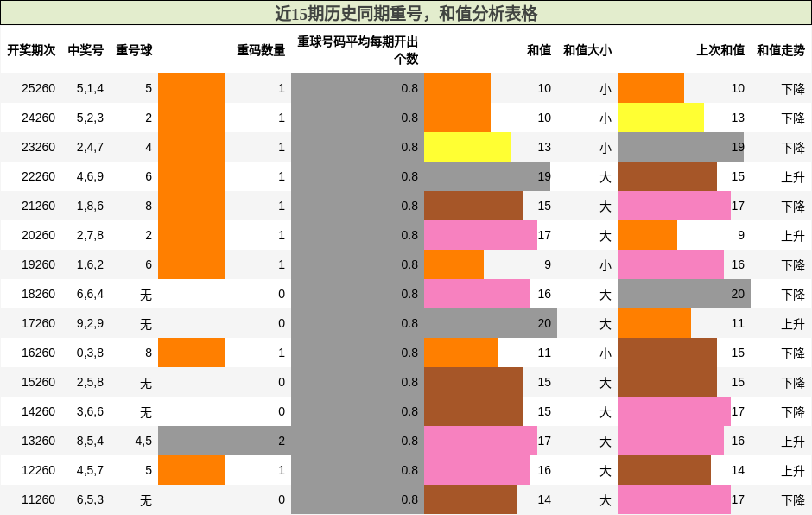Select winning numbers 5,2,3
The image size is (812, 515).
coord(90,118)
